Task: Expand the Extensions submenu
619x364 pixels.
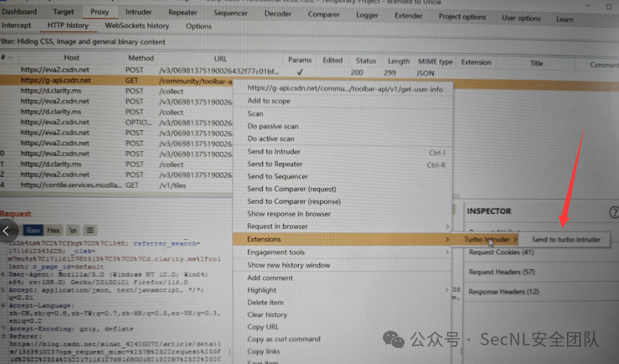Action: click(342, 239)
